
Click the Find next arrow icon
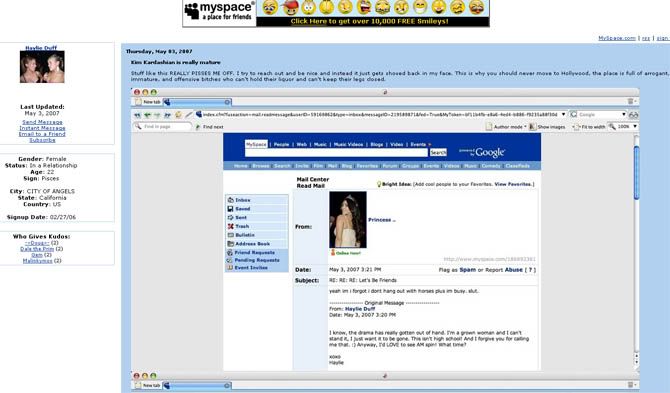tap(198, 127)
